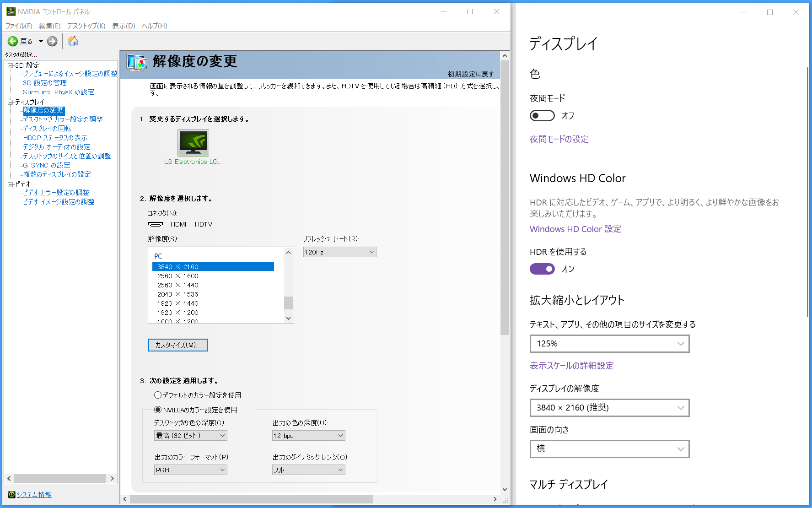812x508 pixels.
Task: Open デスクトップの色の深度 dropdown
Action: 191,436
